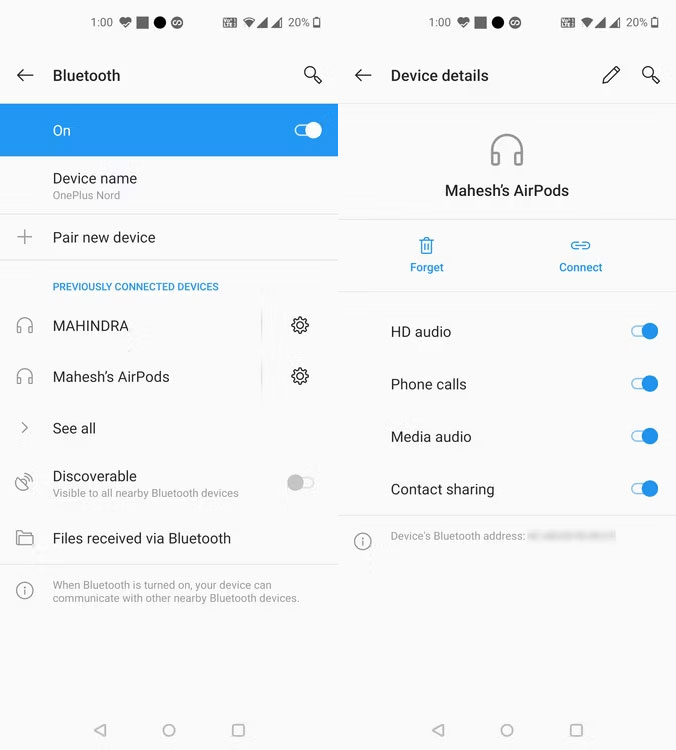
Task: Enable the Discoverable switch
Action: (x=300, y=483)
